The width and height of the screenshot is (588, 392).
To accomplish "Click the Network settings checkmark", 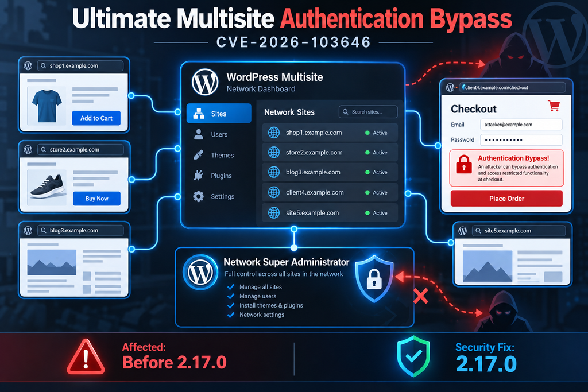I will [x=231, y=315].
